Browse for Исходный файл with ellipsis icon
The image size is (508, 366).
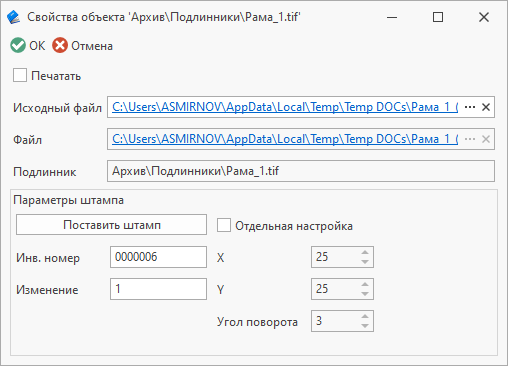coord(470,107)
